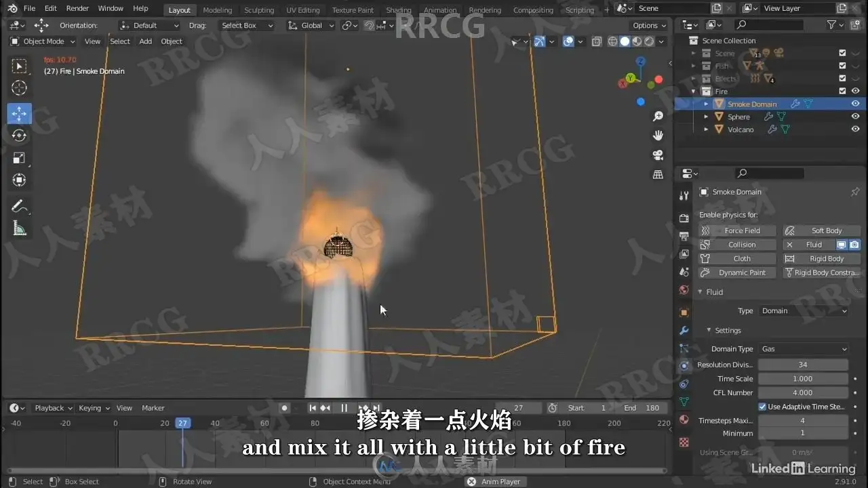Open the Texture properties tab
This screenshot has width=868, height=488.
tap(684, 442)
